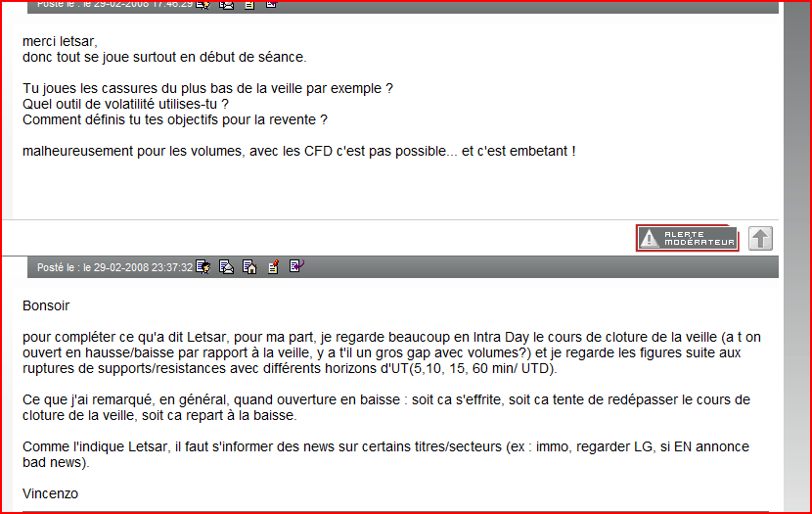Click the up arrow to return to top
The width and height of the screenshot is (812, 514).
(x=760, y=238)
